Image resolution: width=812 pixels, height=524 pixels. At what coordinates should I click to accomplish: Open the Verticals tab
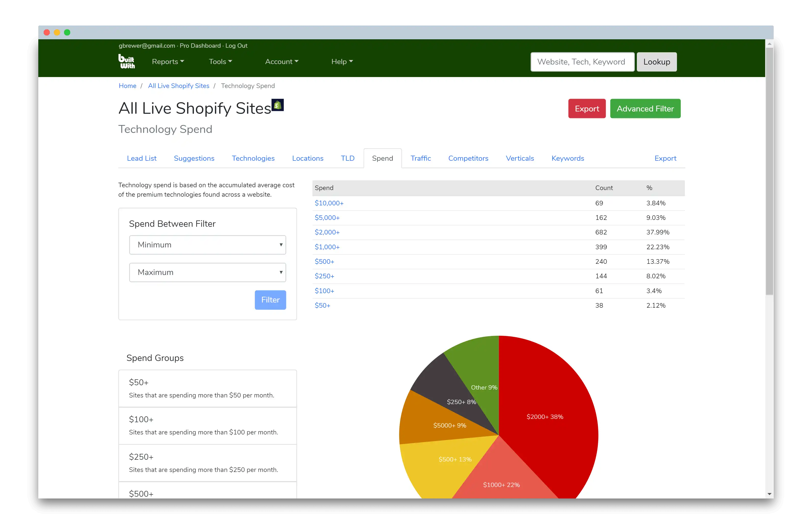pyautogui.click(x=520, y=158)
